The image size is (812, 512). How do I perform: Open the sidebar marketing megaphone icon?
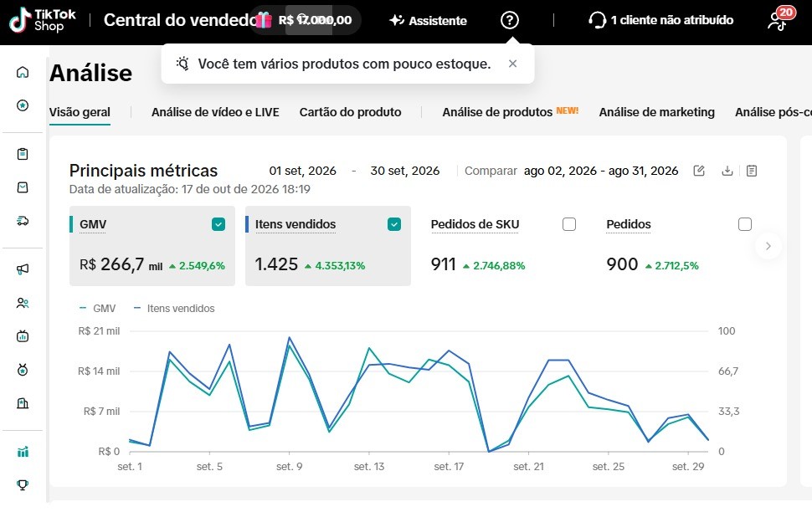point(23,269)
